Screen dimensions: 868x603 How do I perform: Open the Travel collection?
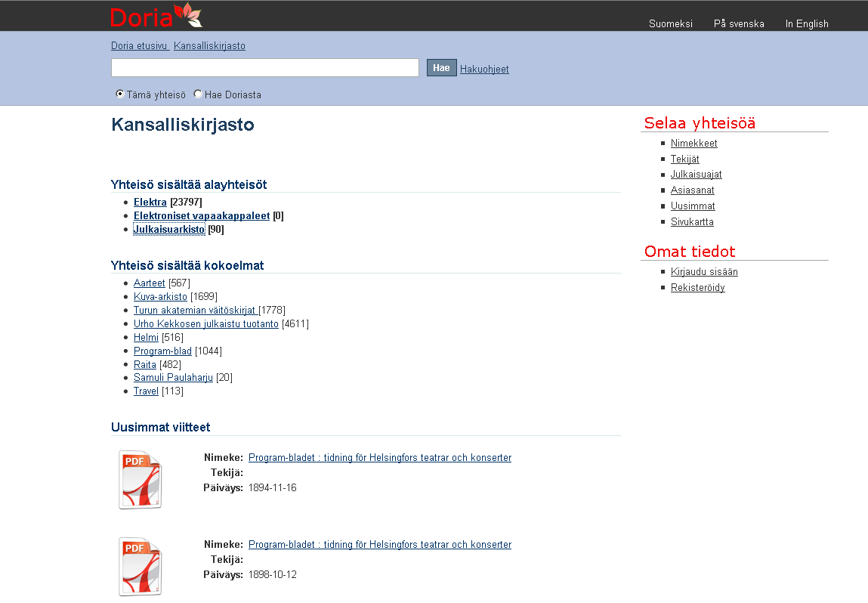[x=146, y=391]
